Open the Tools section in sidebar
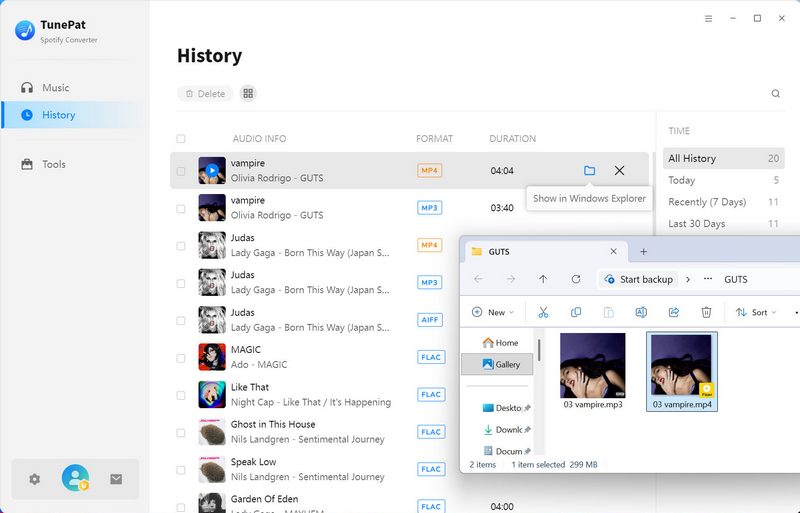Screen dimensions: 800x513 [54, 164]
